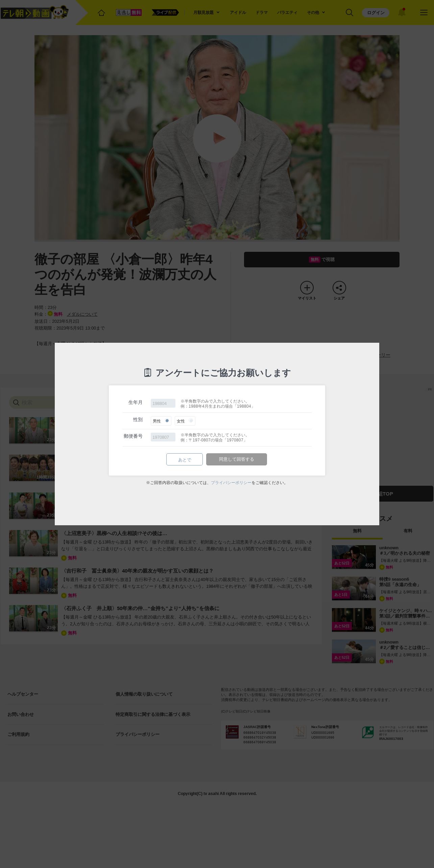Open ライブ配信 live streaming
Viewport: 434px width, 868px height.
pos(165,13)
